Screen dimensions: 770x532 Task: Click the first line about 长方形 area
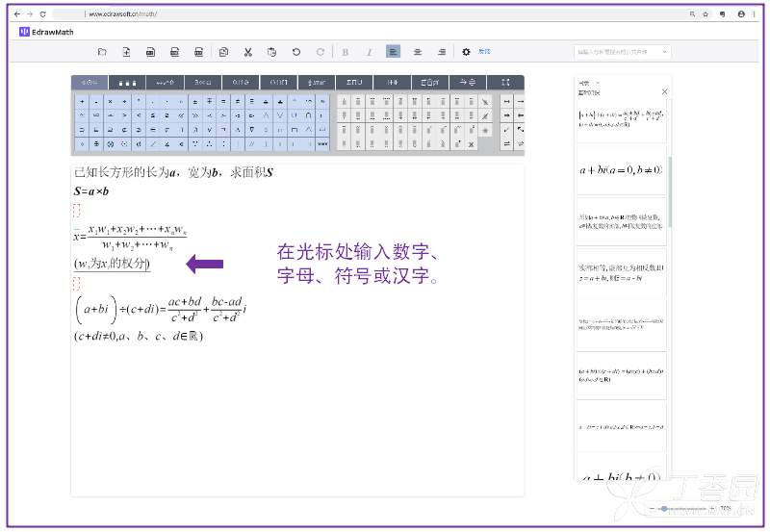coord(173,172)
